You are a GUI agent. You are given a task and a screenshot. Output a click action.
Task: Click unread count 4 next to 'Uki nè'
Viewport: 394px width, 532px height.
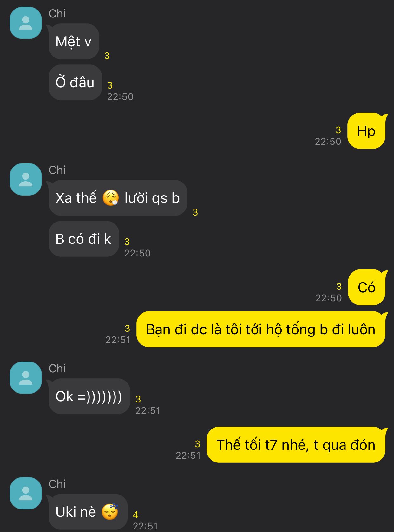pyautogui.click(x=136, y=515)
